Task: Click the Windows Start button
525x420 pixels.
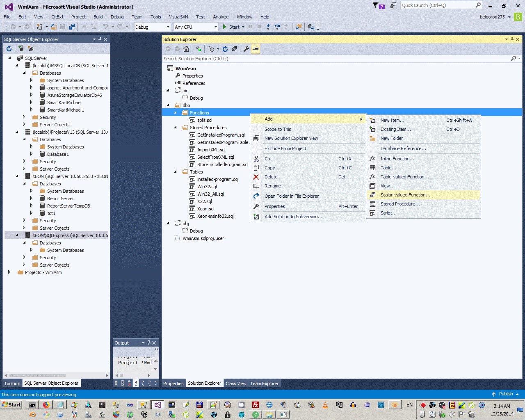Action: click(x=11, y=405)
